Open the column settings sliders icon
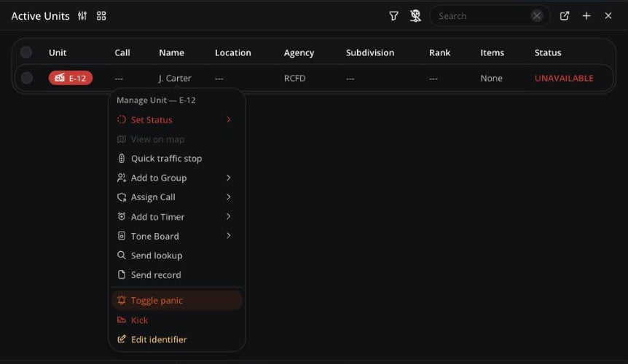Viewport: 628px width, 364px height. (x=82, y=16)
